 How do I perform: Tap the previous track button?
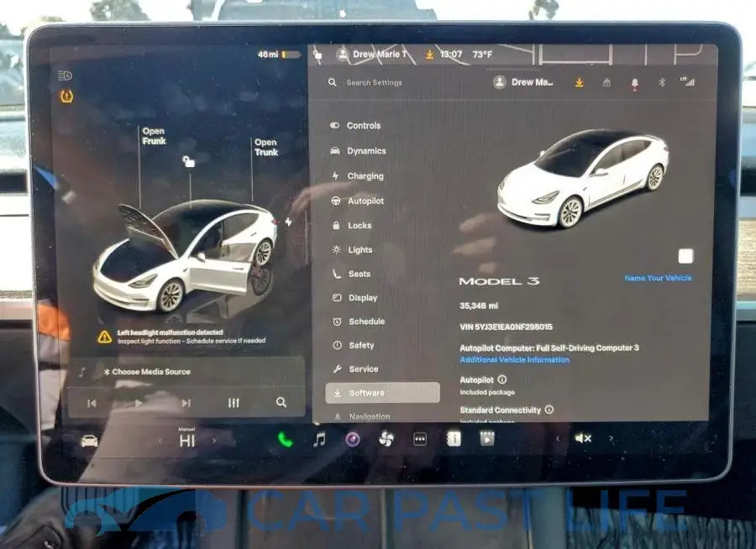pyautogui.click(x=92, y=403)
